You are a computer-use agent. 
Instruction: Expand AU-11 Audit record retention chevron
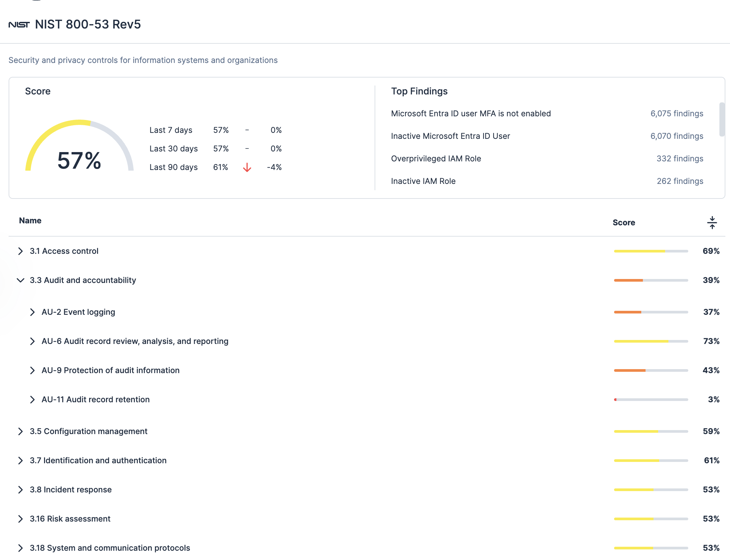[x=32, y=400]
